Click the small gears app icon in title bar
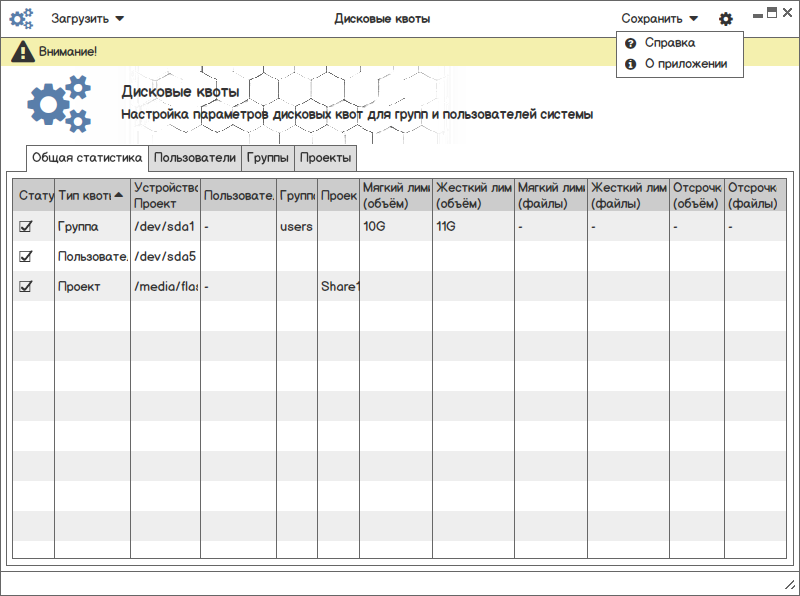800x596 pixels. [x=21, y=18]
